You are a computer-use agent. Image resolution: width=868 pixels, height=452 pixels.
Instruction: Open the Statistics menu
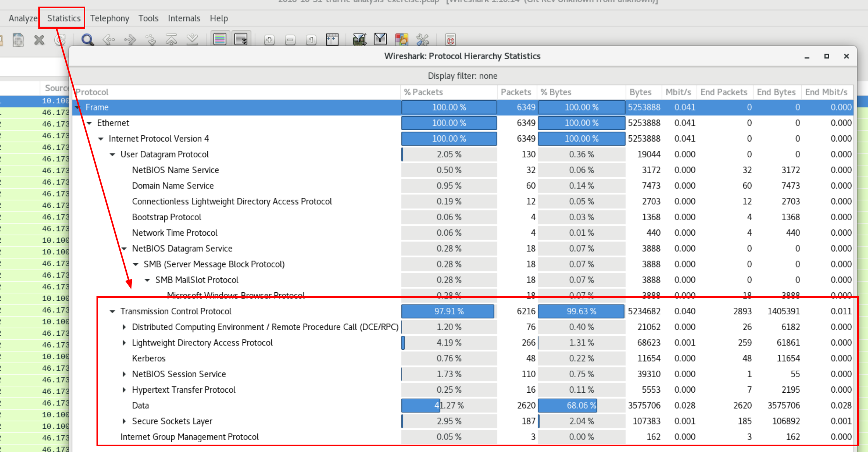[64, 18]
